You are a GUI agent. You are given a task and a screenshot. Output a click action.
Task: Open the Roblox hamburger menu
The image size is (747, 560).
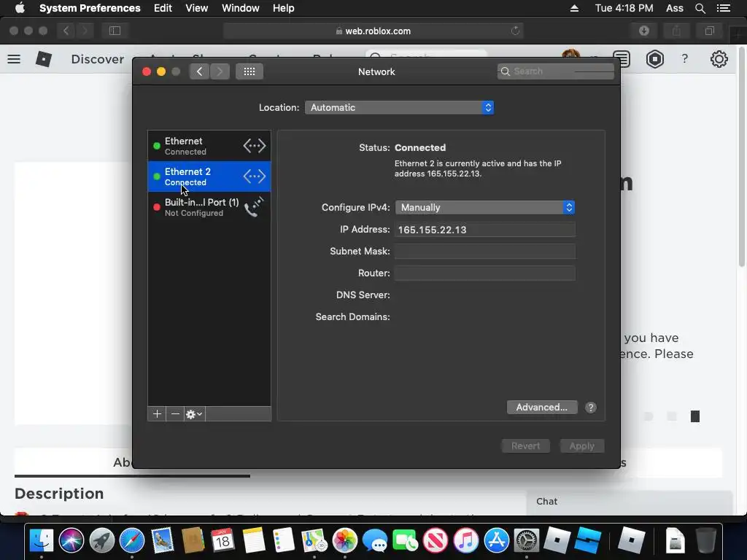(x=14, y=59)
